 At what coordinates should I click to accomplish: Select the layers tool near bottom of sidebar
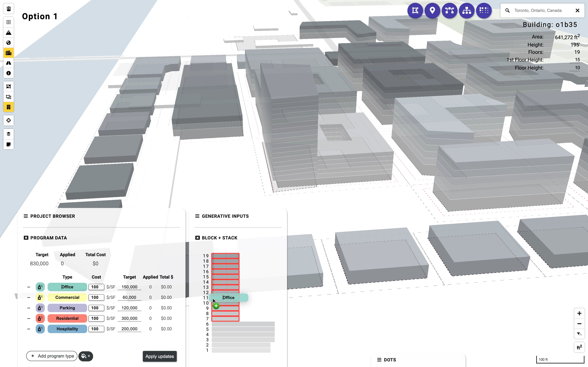(9, 134)
